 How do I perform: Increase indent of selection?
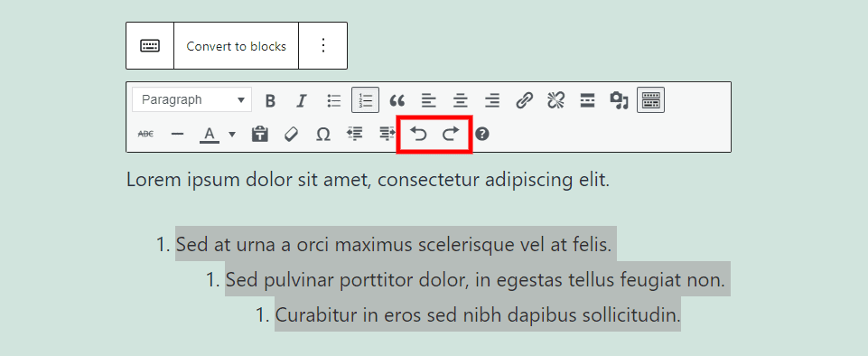click(x=387, y=134)
